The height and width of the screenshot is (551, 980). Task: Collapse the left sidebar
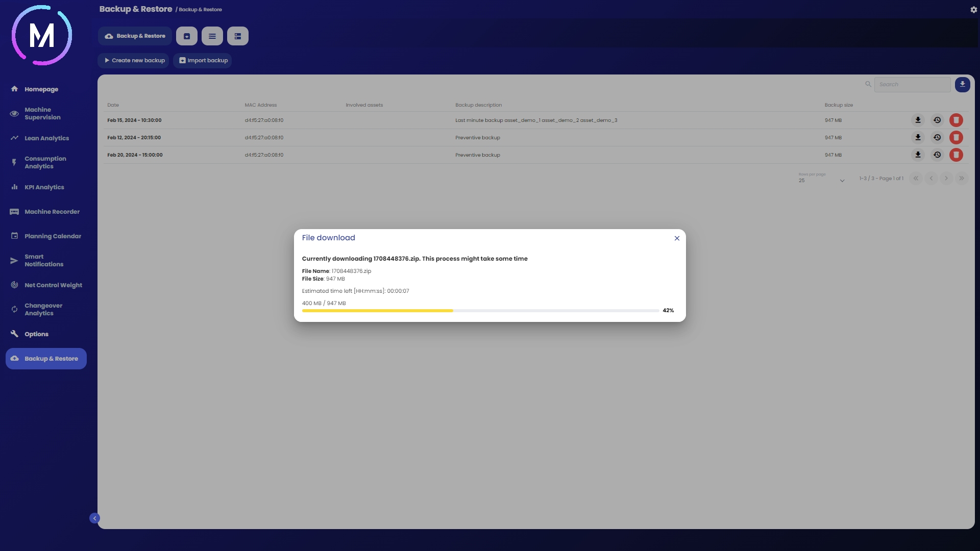click(94, 518)
